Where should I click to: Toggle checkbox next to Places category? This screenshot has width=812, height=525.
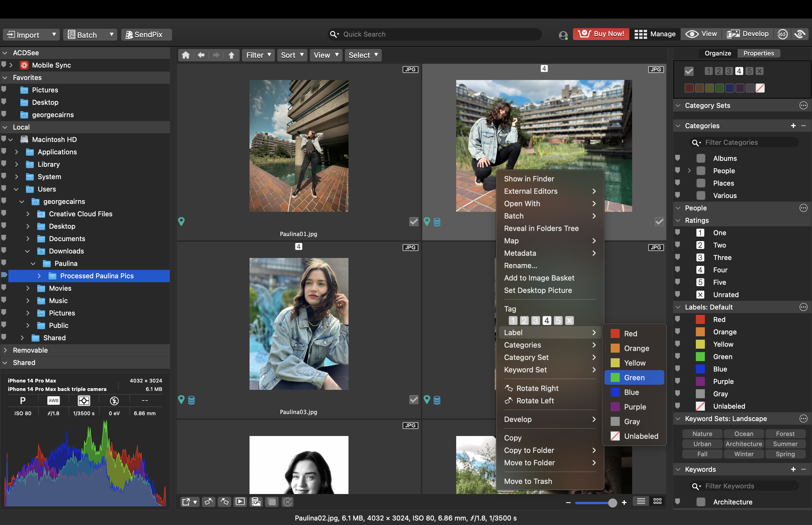(701, 183)
